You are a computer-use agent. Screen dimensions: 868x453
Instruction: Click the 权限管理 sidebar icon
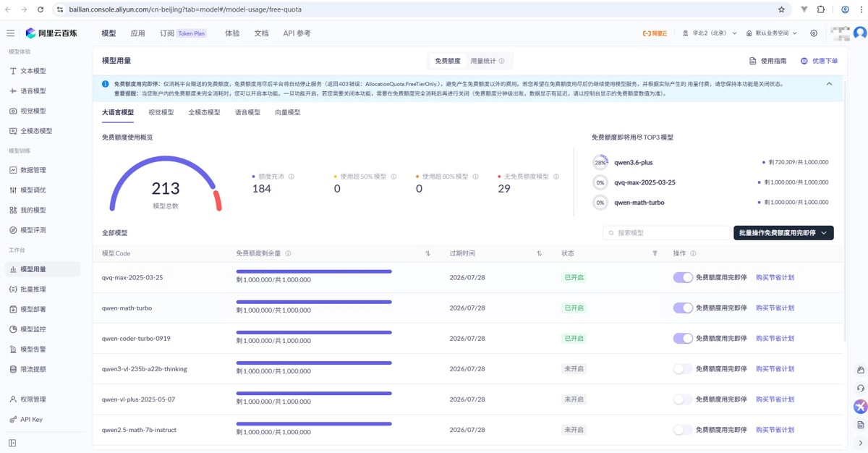(x=13, y=399)
